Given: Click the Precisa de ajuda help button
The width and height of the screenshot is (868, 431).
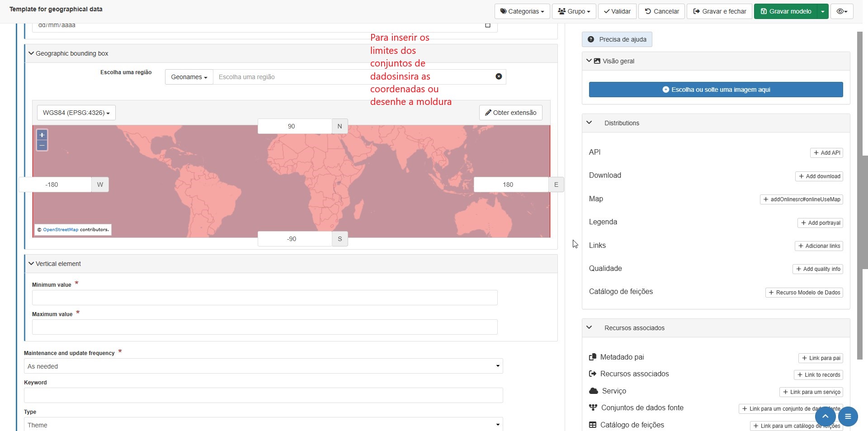Looking at the screenshot, I should [617, 39].
